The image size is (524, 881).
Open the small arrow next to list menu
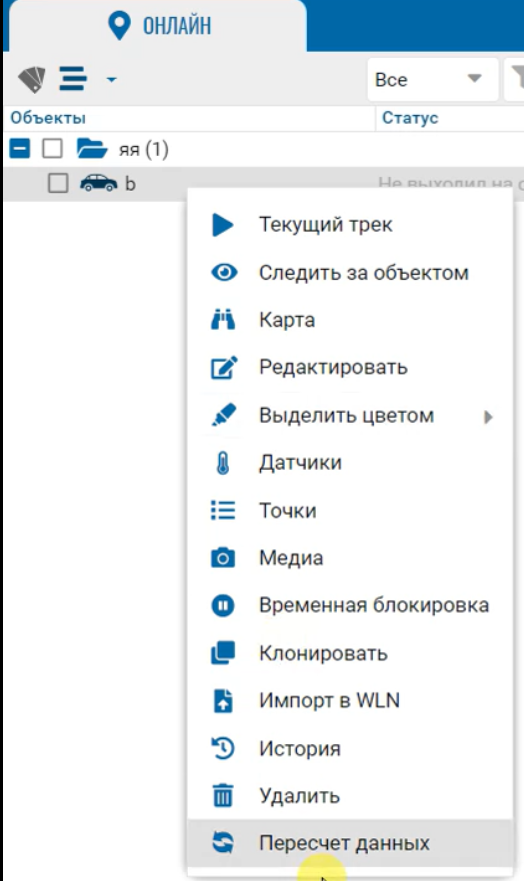pyautogui.click(x=112, y=79)
